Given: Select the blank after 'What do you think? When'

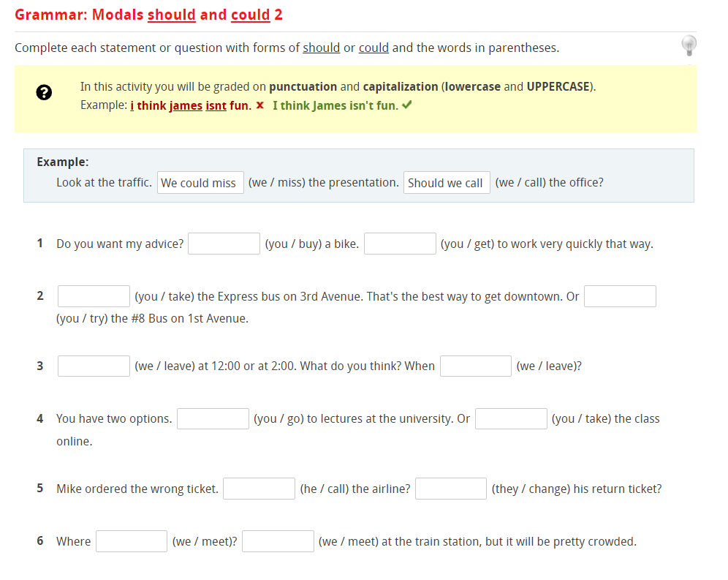Looking at the screenshot, I should [475, 366].
